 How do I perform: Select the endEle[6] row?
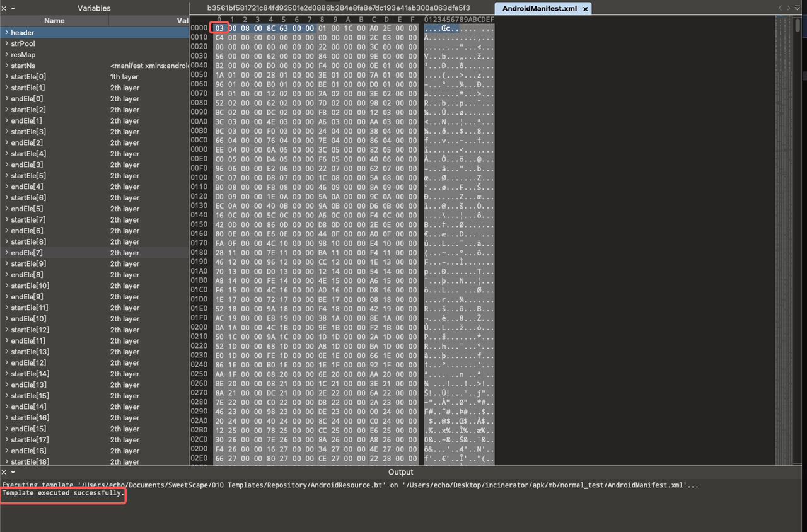[95, 231]
